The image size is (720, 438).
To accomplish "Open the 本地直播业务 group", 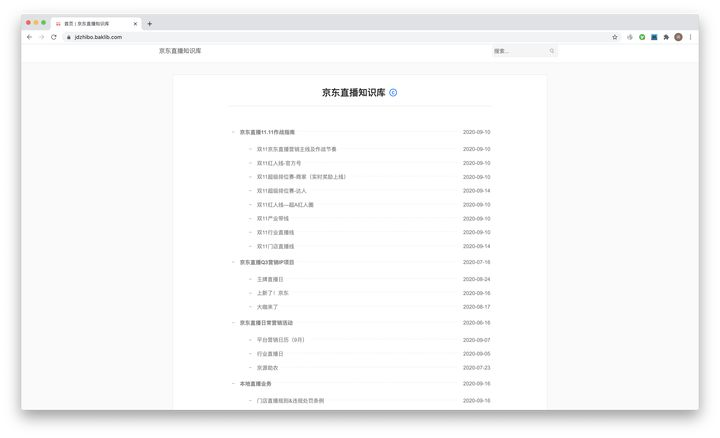I will pos(255,383).
